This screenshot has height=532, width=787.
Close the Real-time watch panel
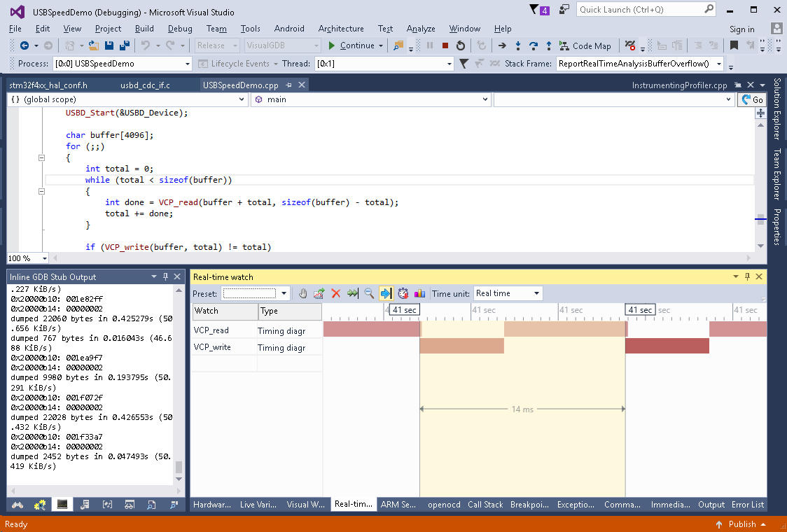[x=759, y=276]
